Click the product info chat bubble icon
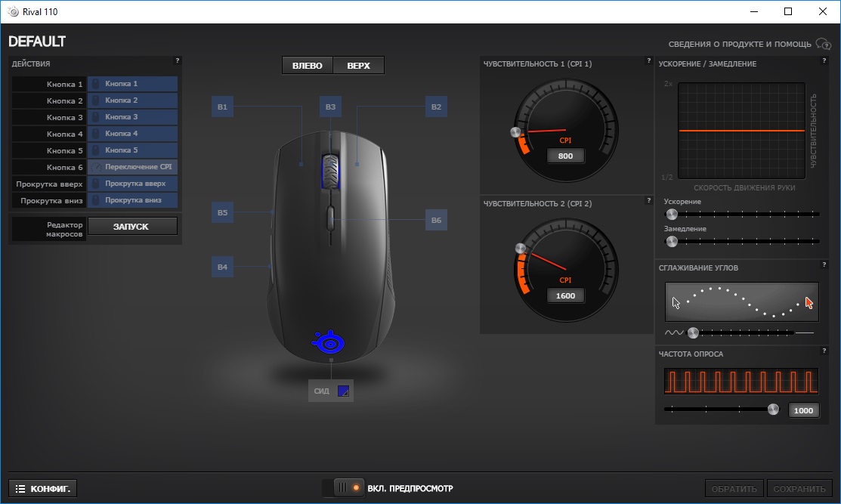The width and height of the screenshot is (841, 504). tap(824, 44)
